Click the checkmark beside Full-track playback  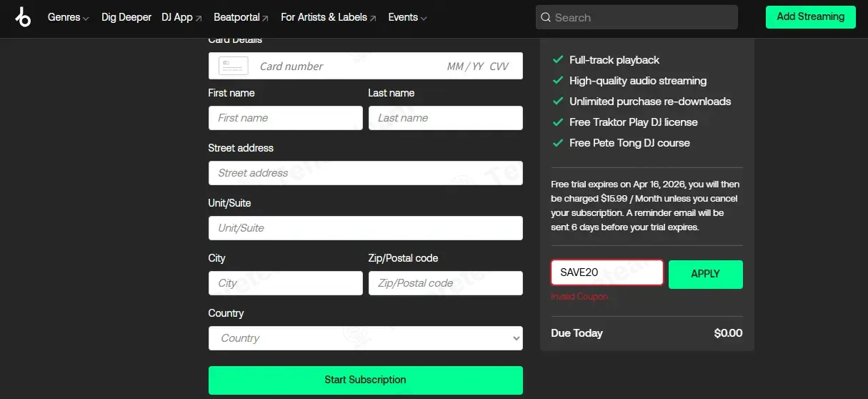(558, 60)
